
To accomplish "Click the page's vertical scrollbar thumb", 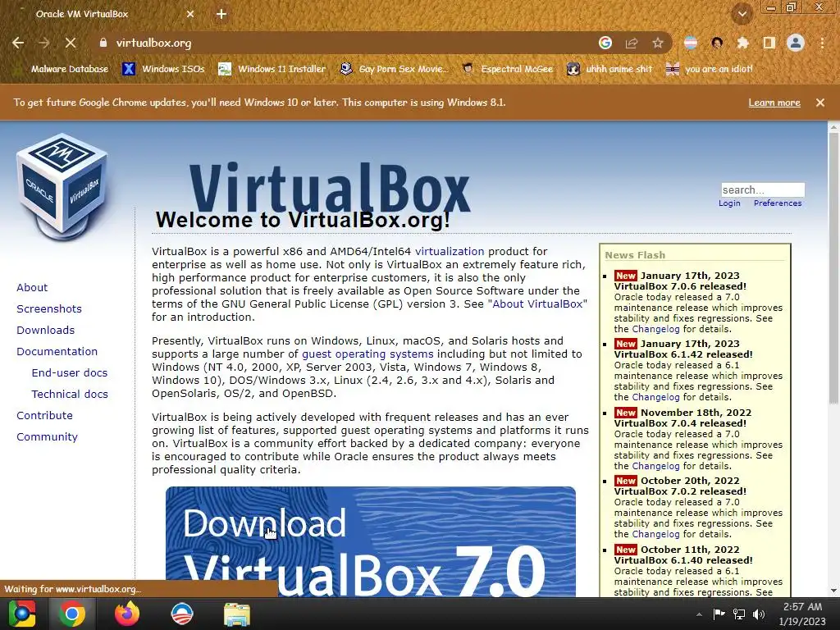I will click(833, 268).
